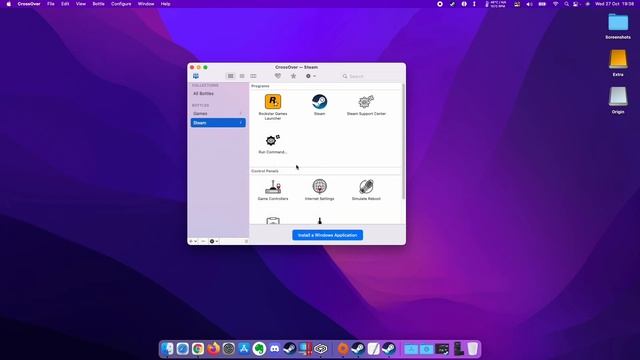Click the screen recording indicator in menu bar

440,4
